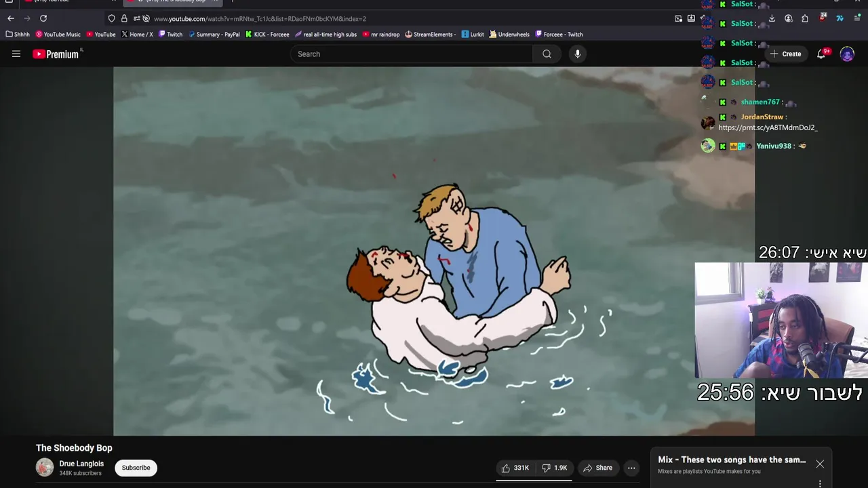Click the shamen767 chat username
This screenshot has height=488, width=868.
click(760, 102)
